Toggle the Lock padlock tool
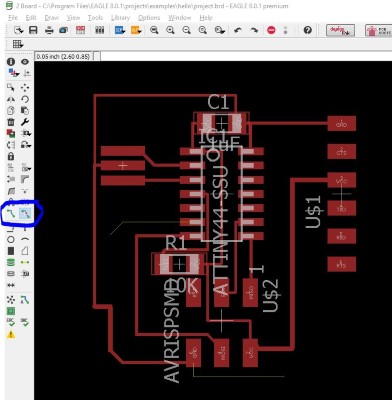392x400 pixels. pos(11,156)
